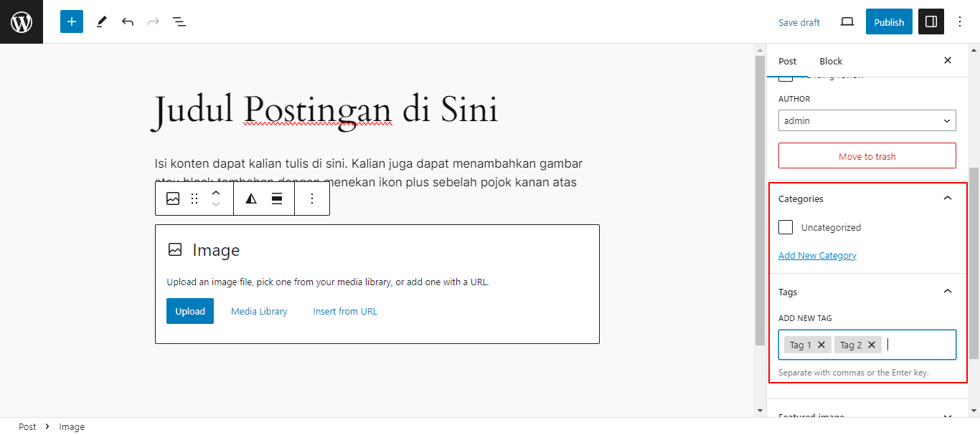Open the Add New Category link
The height and width of the screenshot is (435, 980).
(x=817, y=255)
